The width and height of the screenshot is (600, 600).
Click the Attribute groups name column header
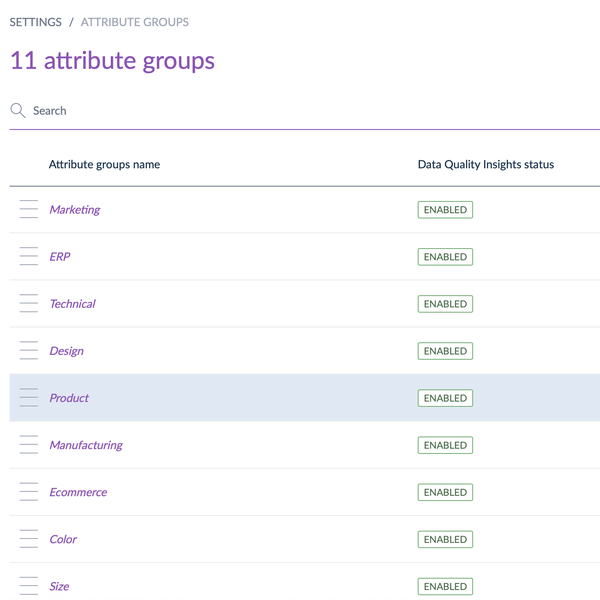[x=104, y=164]
